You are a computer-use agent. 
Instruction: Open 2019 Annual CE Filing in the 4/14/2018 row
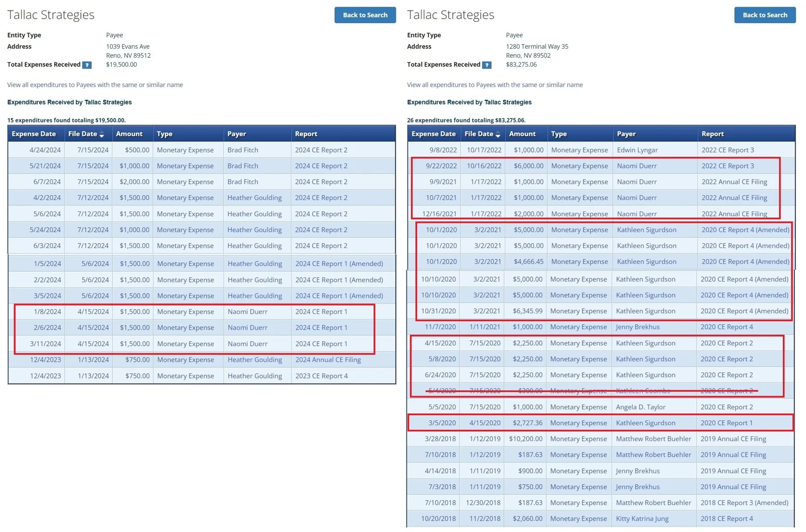click(x=733, y=471)
